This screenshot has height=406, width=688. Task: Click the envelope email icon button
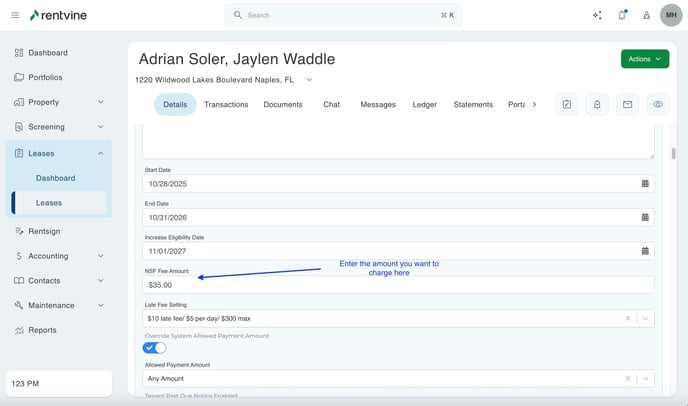(627, 104)
